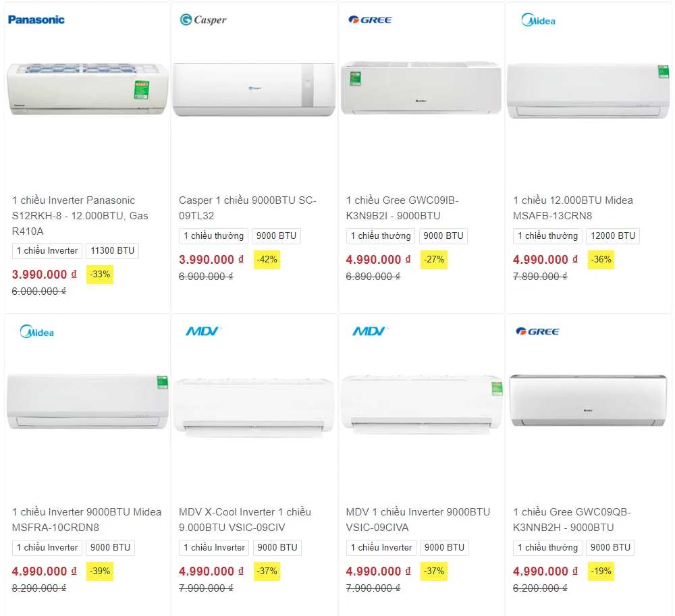Click the Midea logo in top row
675x616 pixels.
pos(538,20)
